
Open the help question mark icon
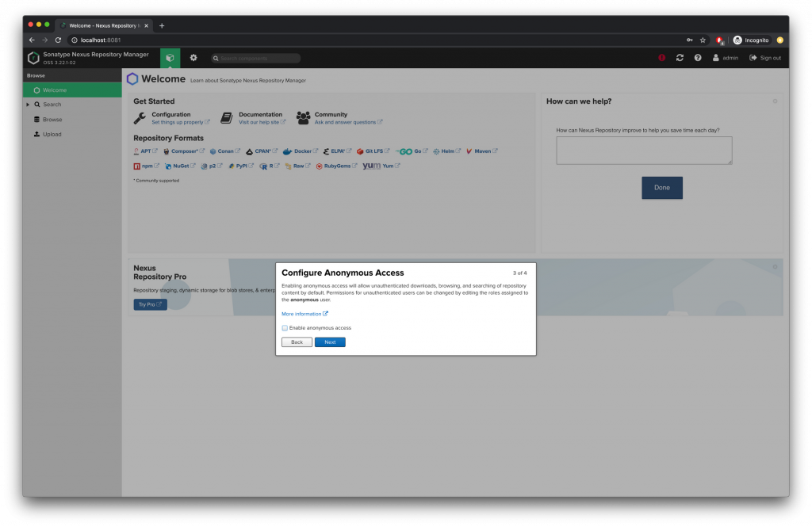[x=698, y=58]
